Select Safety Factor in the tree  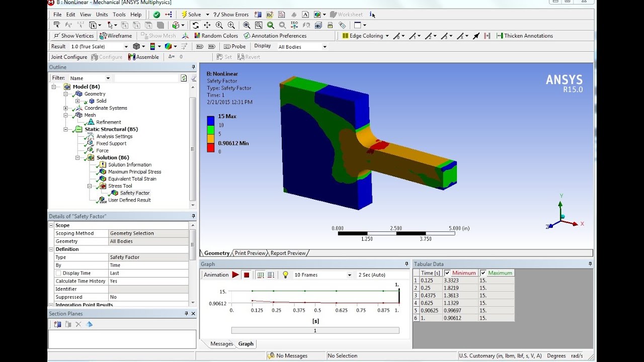tap(134, 193)
